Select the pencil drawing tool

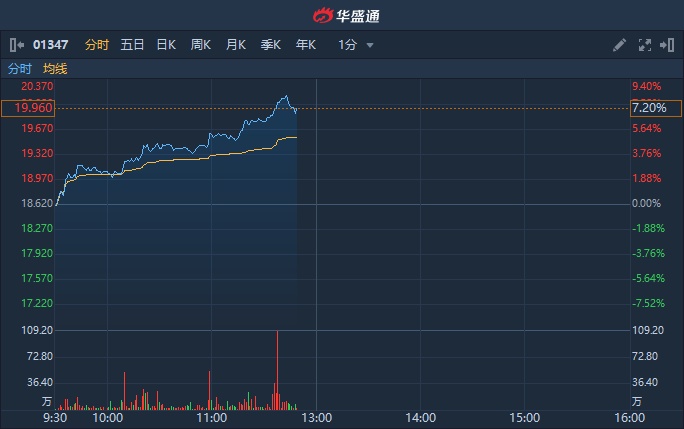point(619,45)
